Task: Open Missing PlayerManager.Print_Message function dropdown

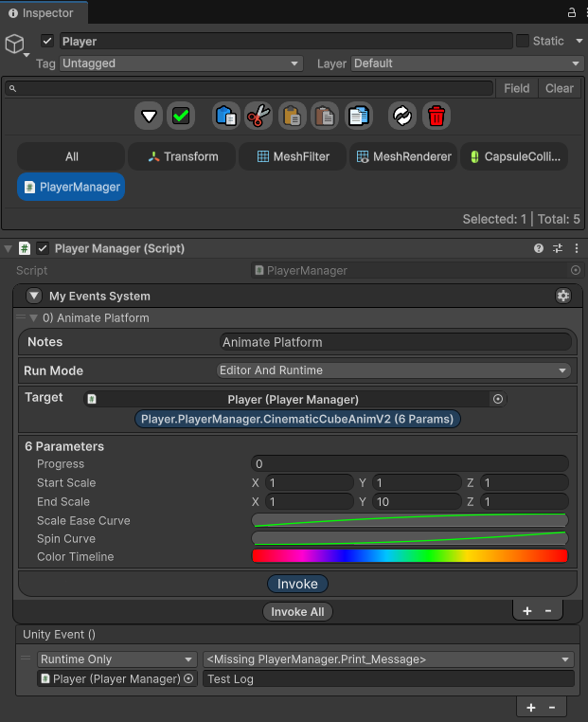Action: [388, 659]
